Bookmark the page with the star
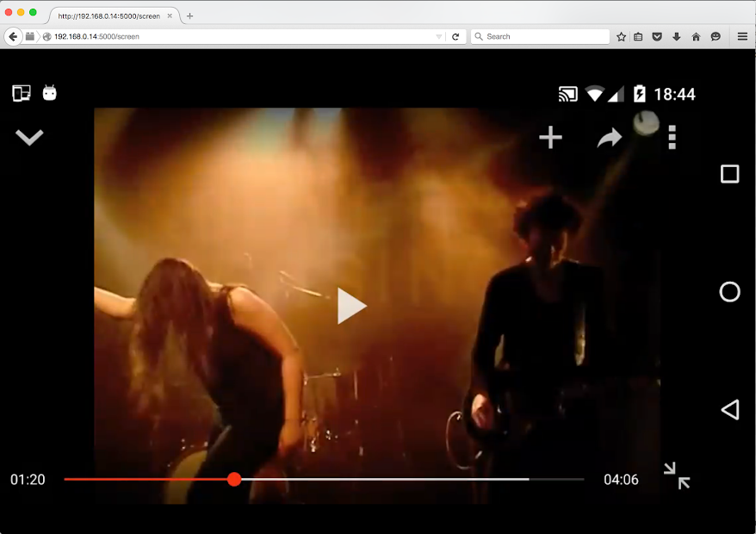 [x=620, y=36]
